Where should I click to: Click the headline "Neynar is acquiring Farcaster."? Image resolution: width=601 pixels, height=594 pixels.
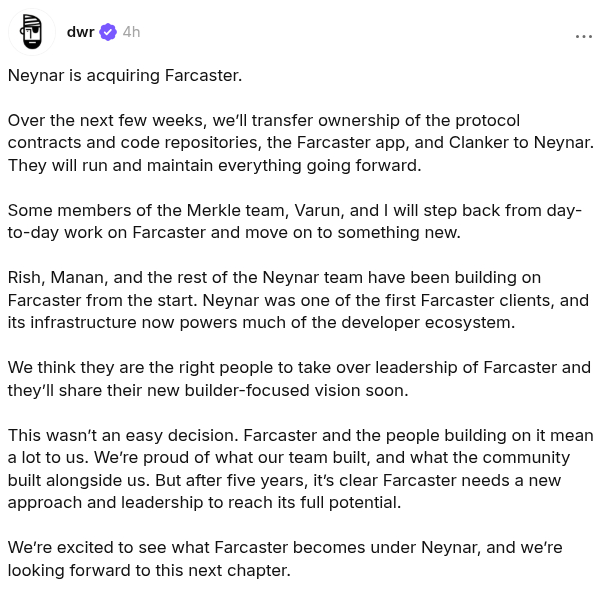[x=125, y=75]
